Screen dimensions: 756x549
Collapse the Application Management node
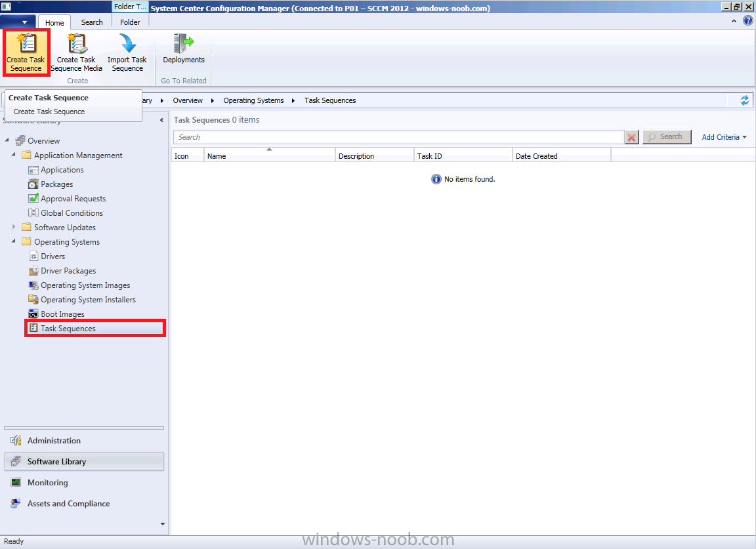(14, 155)
